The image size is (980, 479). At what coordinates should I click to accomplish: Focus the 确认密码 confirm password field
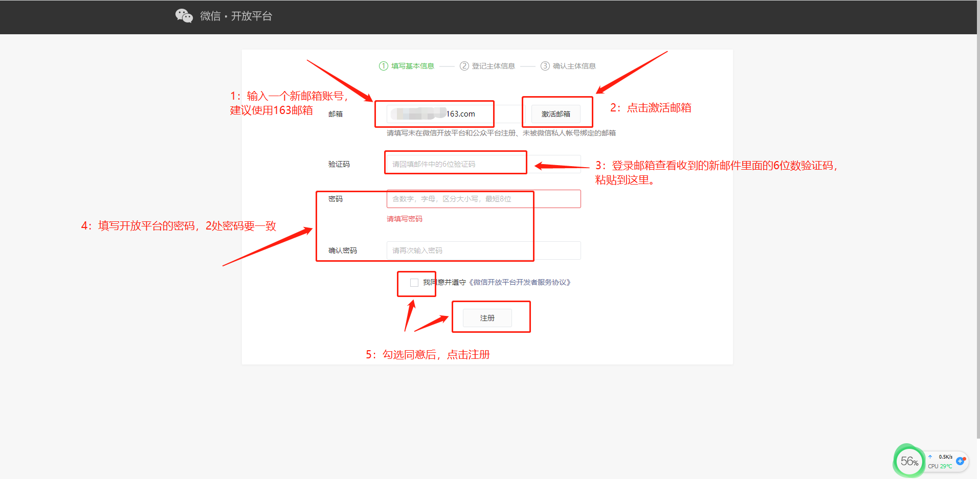pos(483,250)
